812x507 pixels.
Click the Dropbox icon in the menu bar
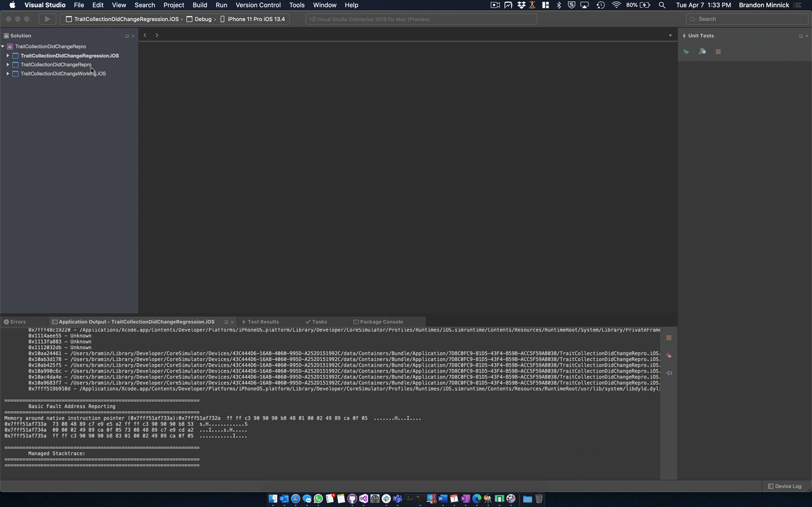click(x=522, y=5)
